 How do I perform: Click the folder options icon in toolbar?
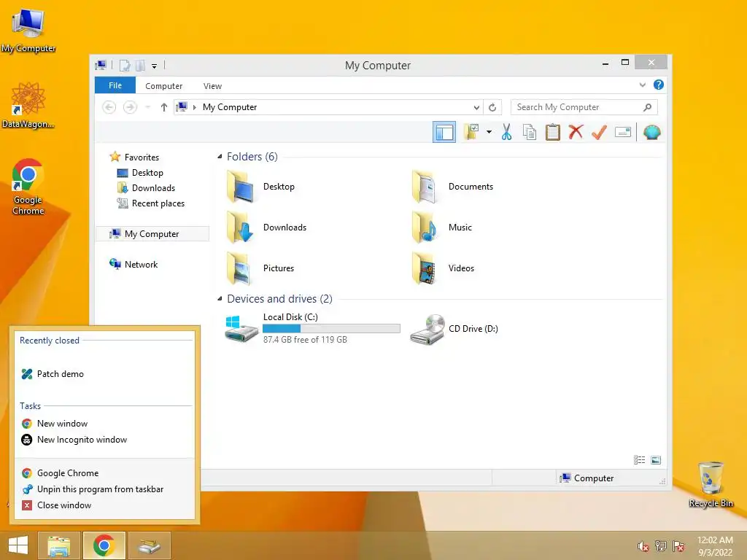tap(471, 132)
